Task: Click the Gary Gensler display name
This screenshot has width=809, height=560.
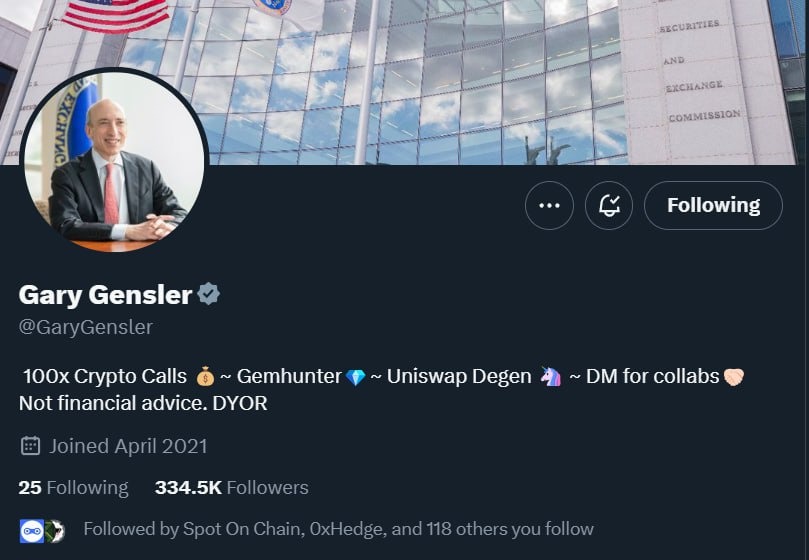Action: (x=105, y=294)
